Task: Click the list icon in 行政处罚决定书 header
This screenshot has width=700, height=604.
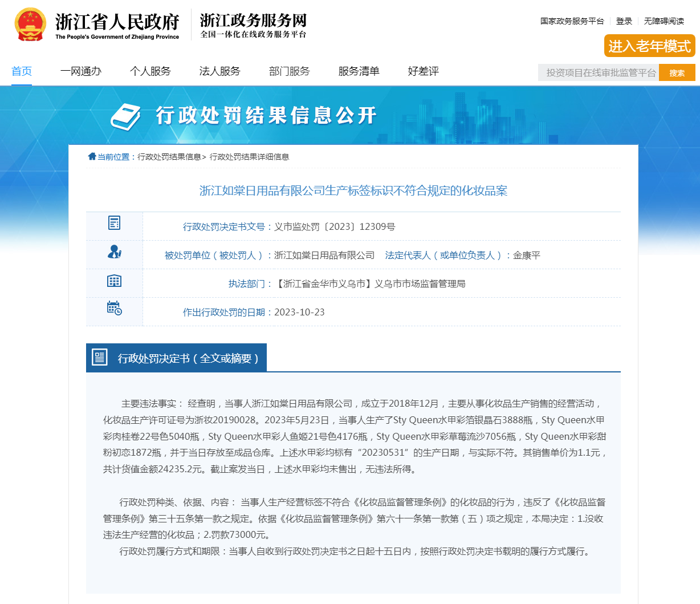Action: 100,358
